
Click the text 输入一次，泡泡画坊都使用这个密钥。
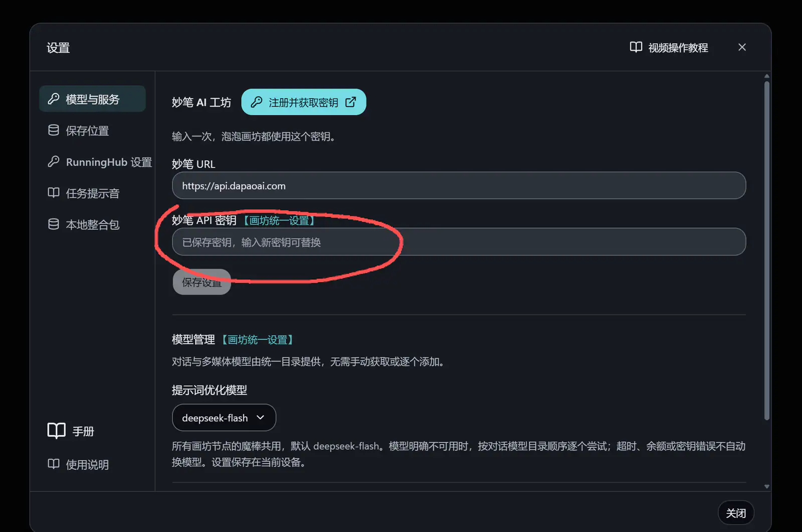point(254,136)
